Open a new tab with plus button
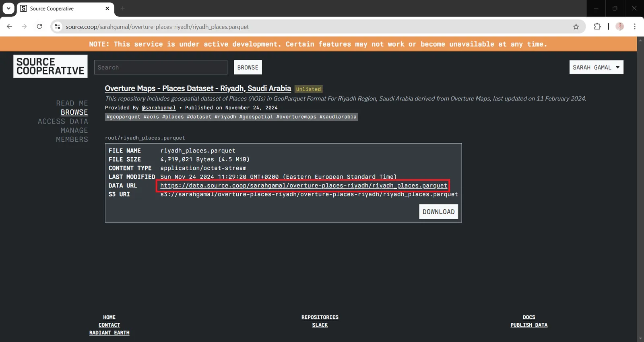This screenshot has width=644, height=342. 123,8
